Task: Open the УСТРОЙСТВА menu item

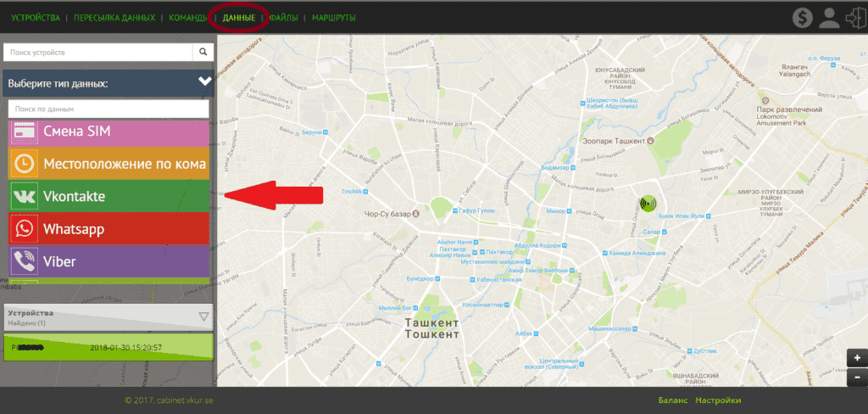Action: click(x=36, y=18)
